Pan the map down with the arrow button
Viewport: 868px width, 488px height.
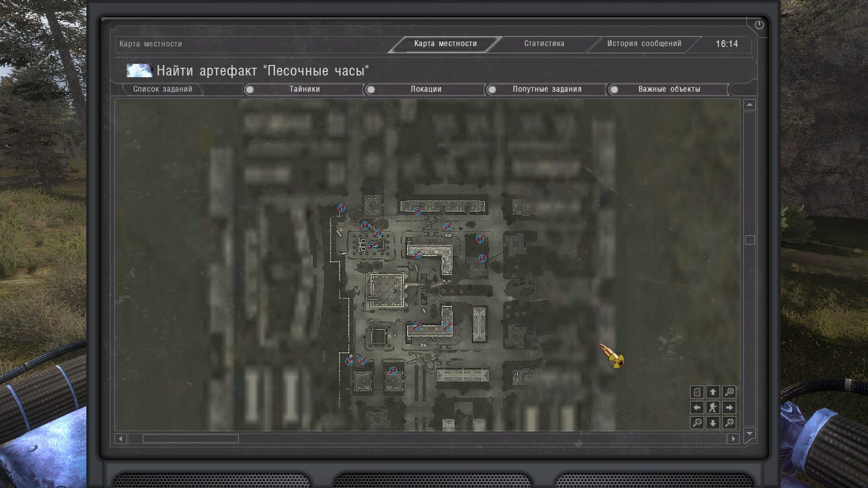[x=713, y=422]
